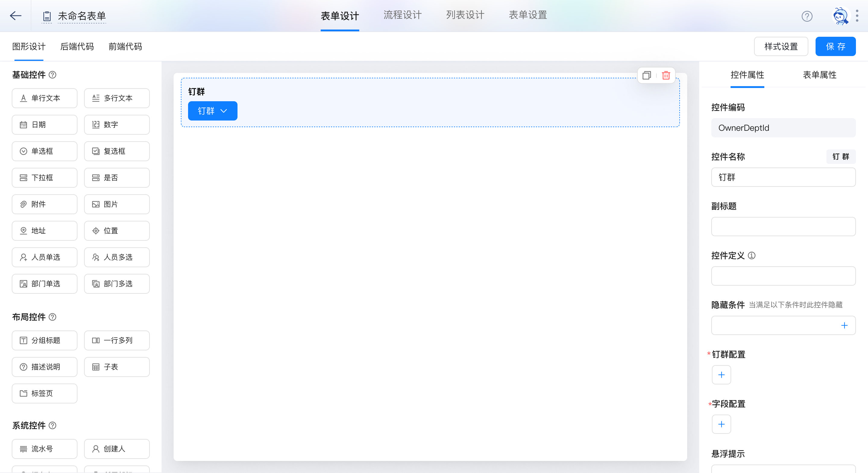Add the 描述说明 layout control
868x473 pixels.
click(45, 367)
